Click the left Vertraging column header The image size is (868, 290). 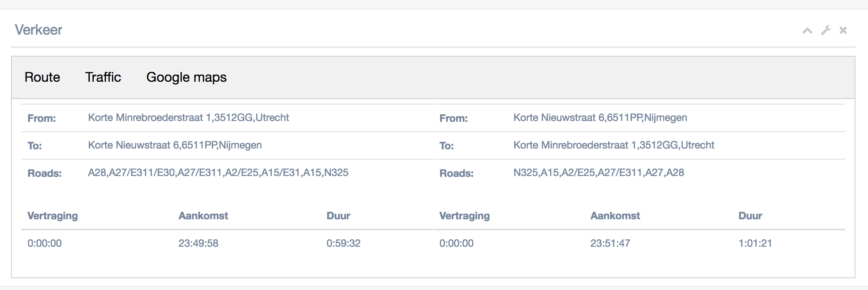point(53,216)
